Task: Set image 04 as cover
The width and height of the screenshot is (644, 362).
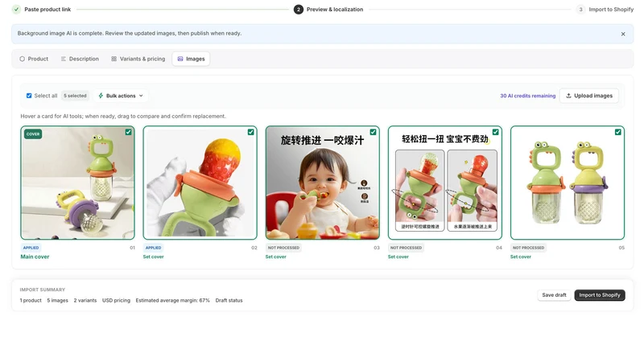Action: coord(398,257)
